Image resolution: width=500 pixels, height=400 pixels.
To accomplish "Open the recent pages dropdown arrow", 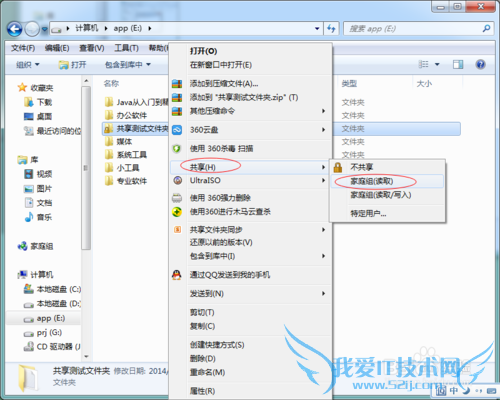I will [44, 29].
